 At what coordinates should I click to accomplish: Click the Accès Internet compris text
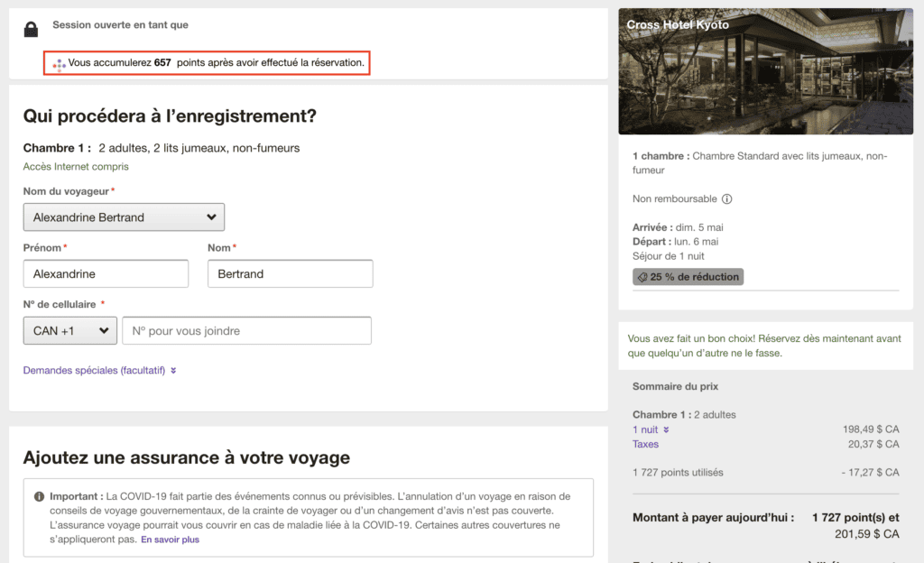(x=76, y=166)
